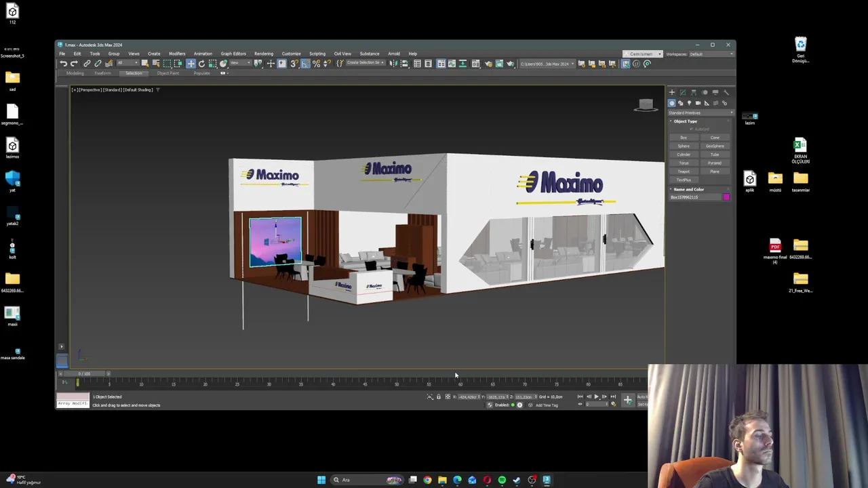868x488 pixels.
Task: Open the magenta object color swatch
Action: [x=727, y=197]
